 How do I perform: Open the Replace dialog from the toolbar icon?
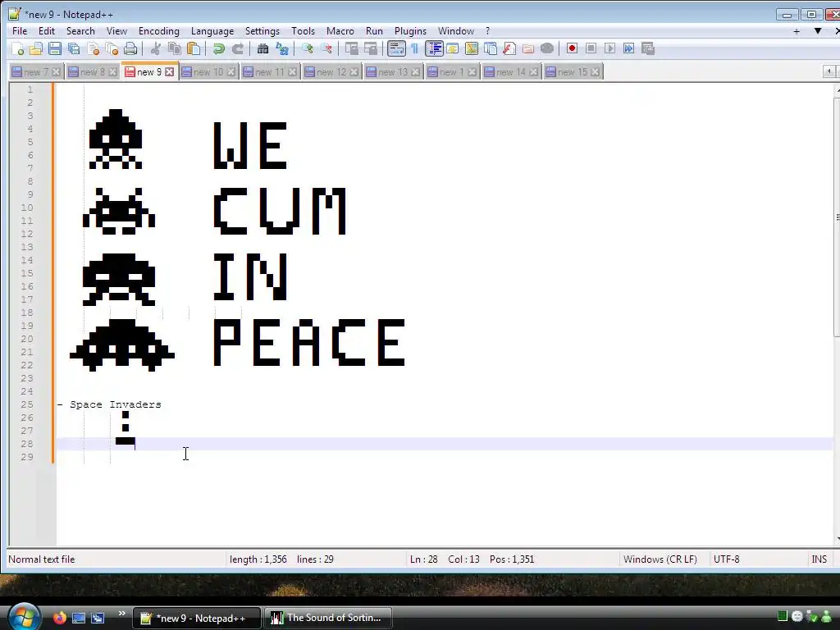tap(282, 48)
